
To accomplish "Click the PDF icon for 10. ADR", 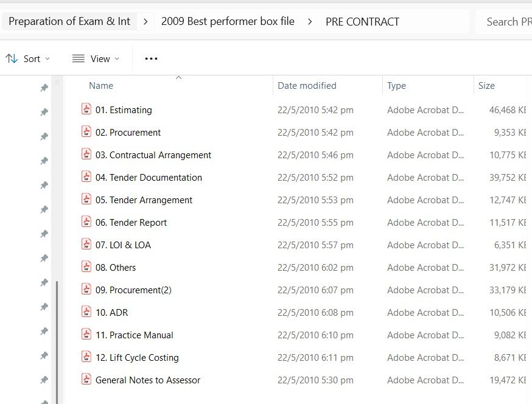I will [x=86, y=312].
